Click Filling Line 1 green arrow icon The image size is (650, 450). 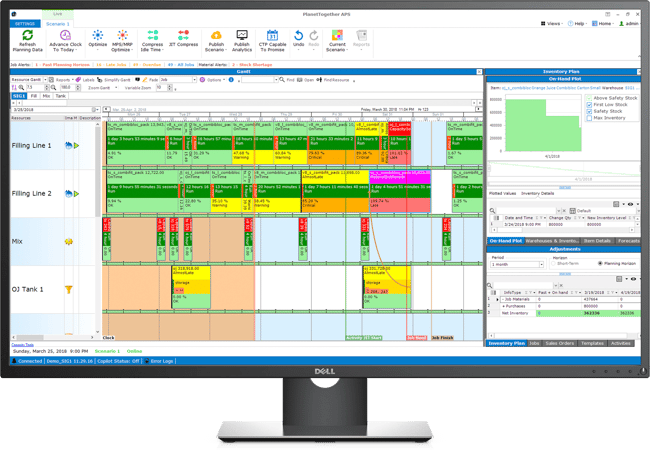(x=77, y=145)
